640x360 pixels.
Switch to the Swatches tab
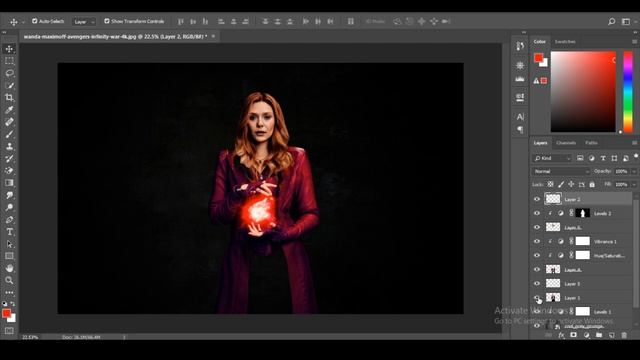[565, 42]
